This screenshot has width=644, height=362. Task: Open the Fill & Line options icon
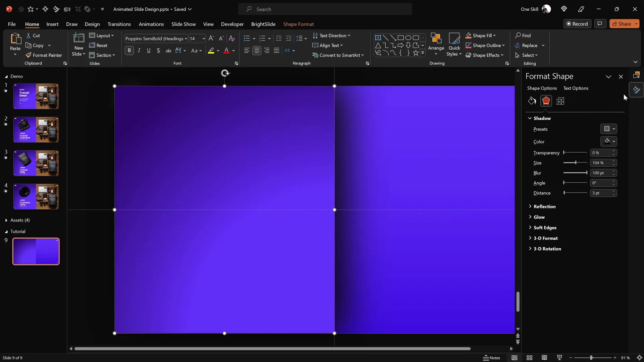(532, 101)
